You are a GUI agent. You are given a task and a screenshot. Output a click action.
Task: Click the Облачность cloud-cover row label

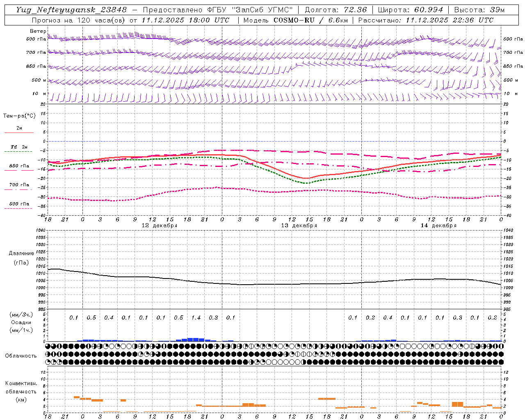pyautogui.click(x=21, y=356)
